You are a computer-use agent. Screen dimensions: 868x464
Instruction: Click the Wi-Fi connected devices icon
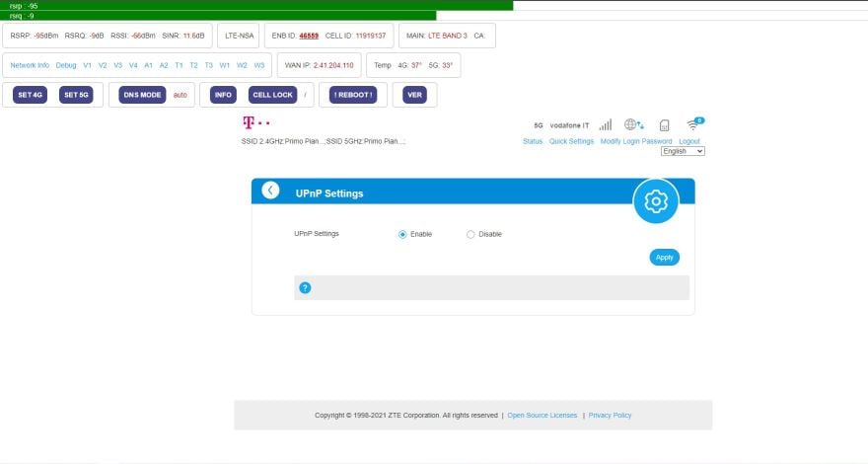(x=693, y=124)
